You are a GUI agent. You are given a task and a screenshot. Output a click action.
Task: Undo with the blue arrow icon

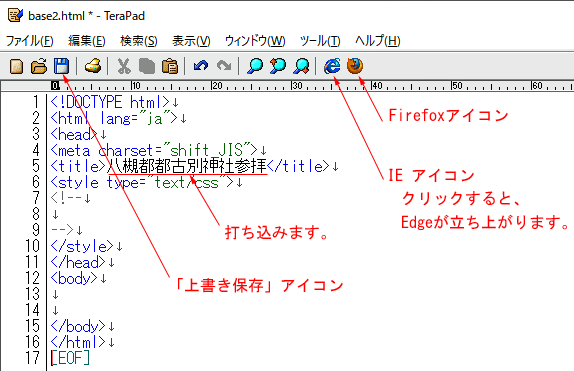point(201,66)
